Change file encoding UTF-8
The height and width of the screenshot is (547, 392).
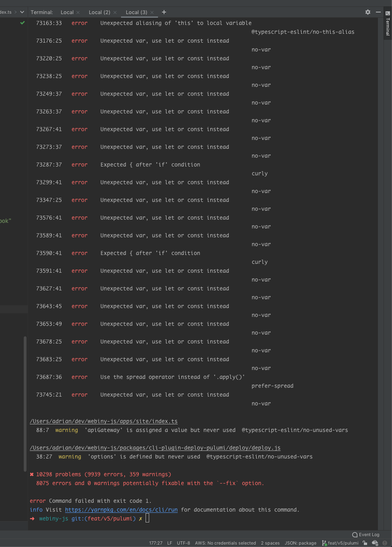[183, 543]
